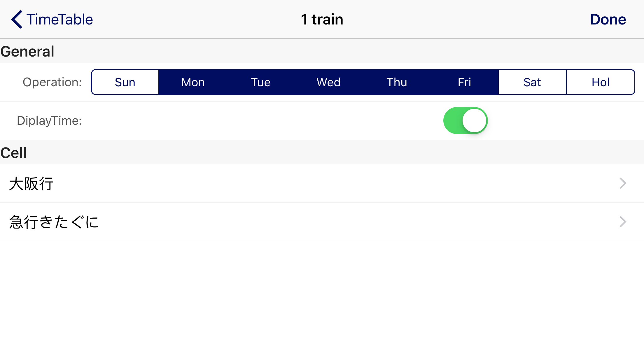The image size is (644, 362).
Task: Click the chevron on the 大阪行 row
Action: (623, 183)
